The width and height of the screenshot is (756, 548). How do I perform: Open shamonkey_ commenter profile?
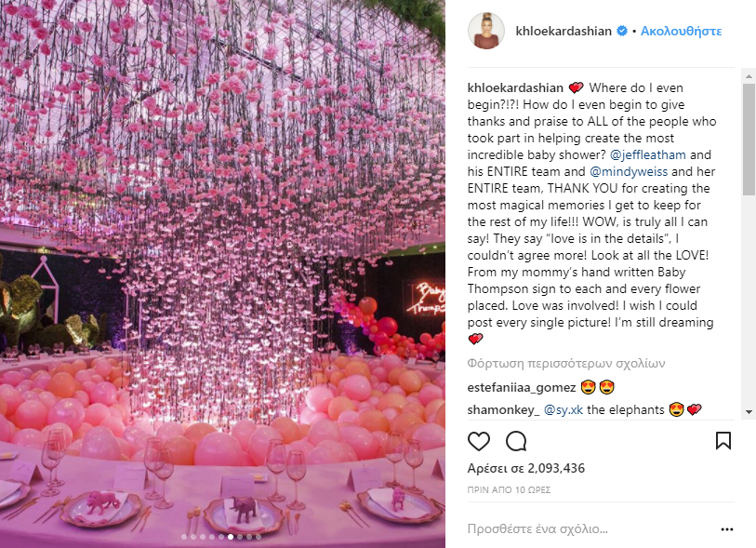pos(503,410)
